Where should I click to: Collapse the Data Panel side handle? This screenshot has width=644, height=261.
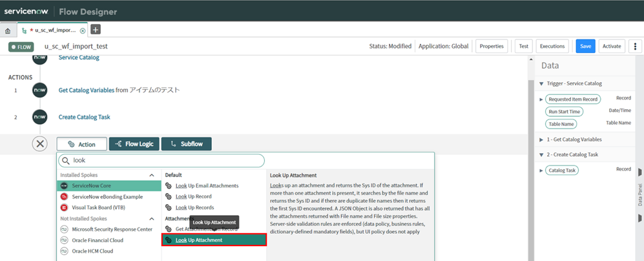(639, 194)
